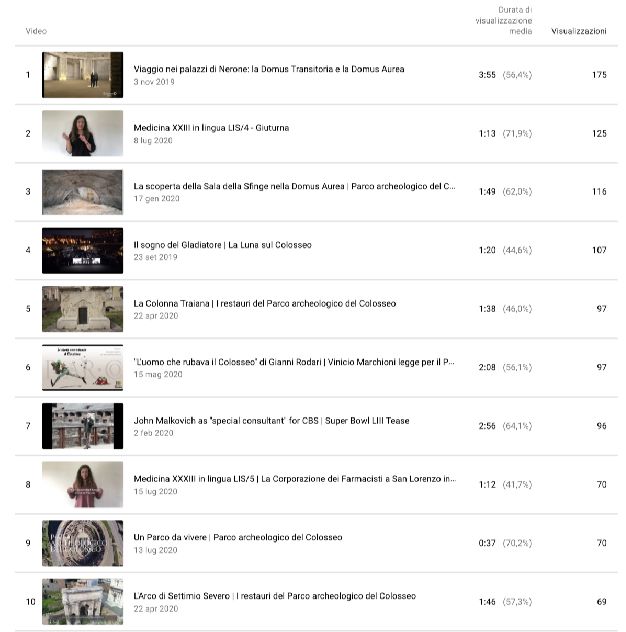Click the La Colonna Traiana video title
This screenshot has width=626, height=632.
click(x=264, y=303)
